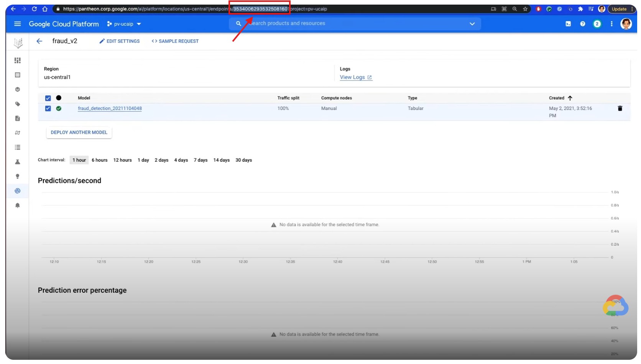Uncheck the fraud_detection model row checkbox
641x364 pixels.
[48, 108]
